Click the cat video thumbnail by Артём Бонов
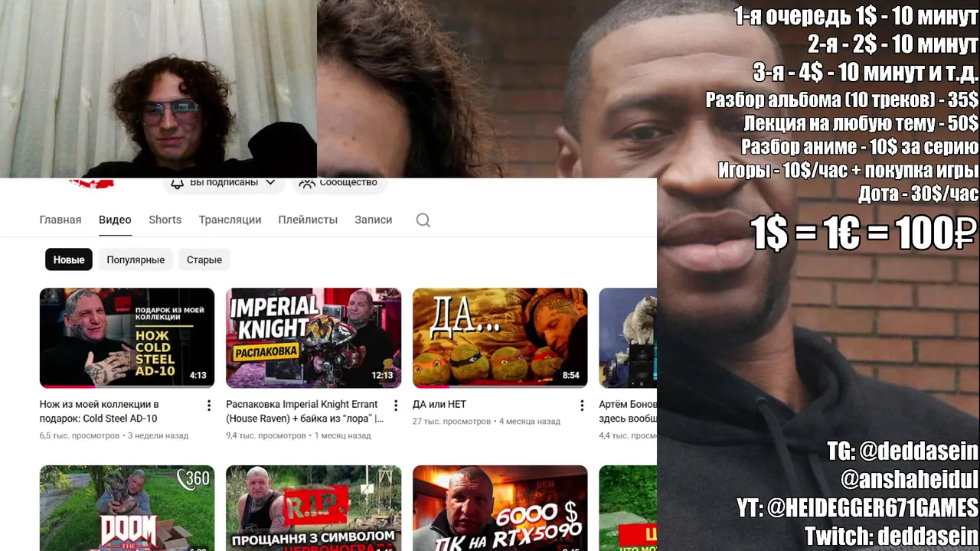This screenshot has width=980, height=551. coord(628,337)
